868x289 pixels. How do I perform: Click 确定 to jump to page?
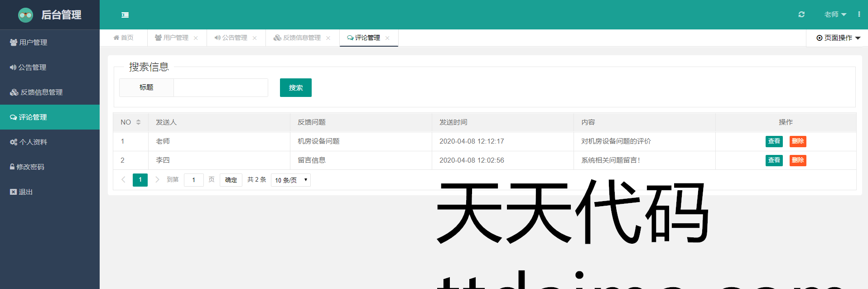tap(231, 180)
